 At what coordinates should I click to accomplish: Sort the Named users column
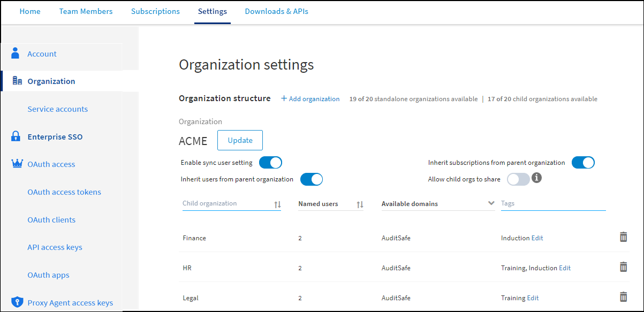pos(360,204)
